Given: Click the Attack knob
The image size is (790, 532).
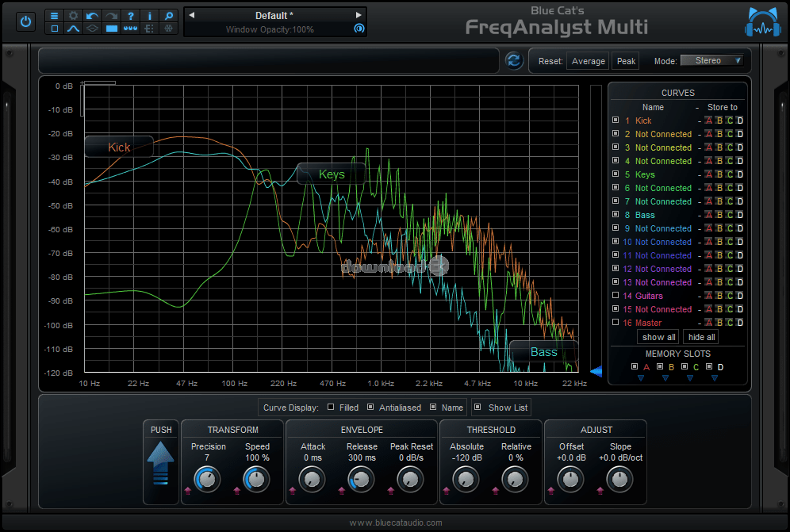Looking at the screenshot, I should [x=312, y=479].
